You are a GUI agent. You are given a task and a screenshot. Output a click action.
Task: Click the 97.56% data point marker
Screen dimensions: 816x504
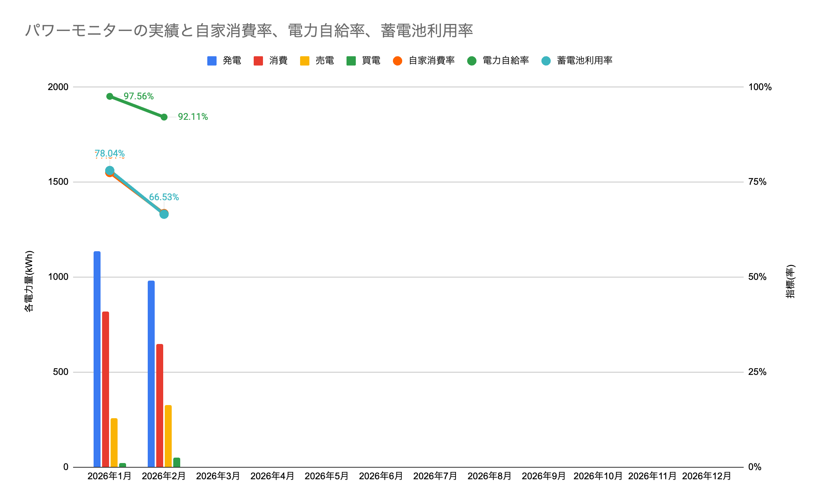(x=109, y=96)
